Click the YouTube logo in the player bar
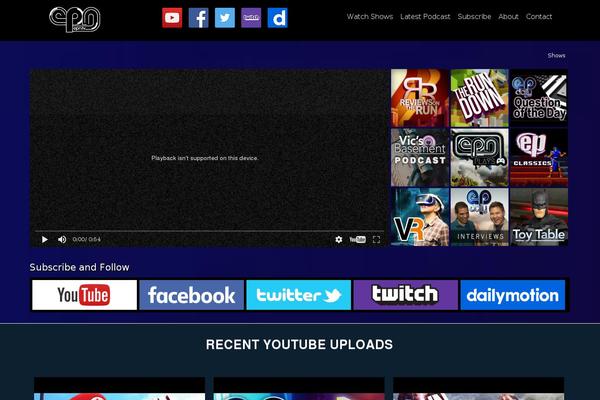600x400 pixels. 357,239
